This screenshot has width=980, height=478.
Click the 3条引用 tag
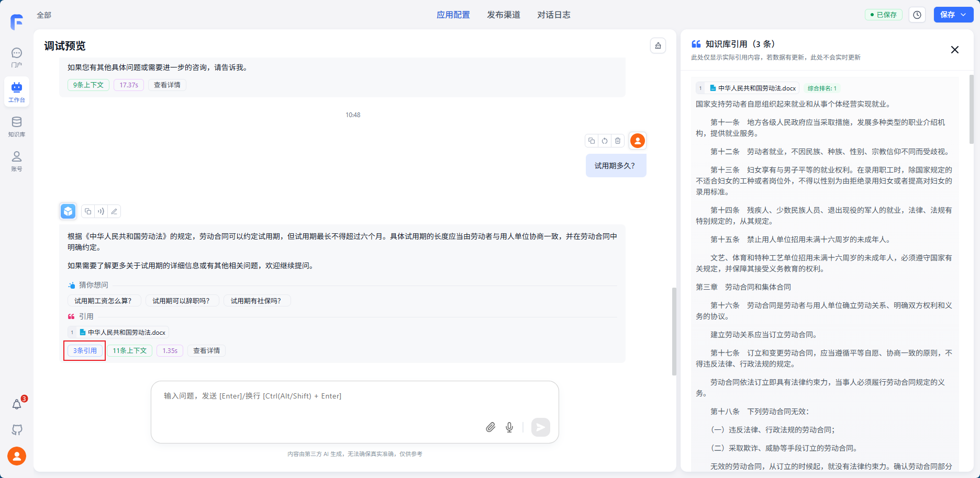[85, 350]
